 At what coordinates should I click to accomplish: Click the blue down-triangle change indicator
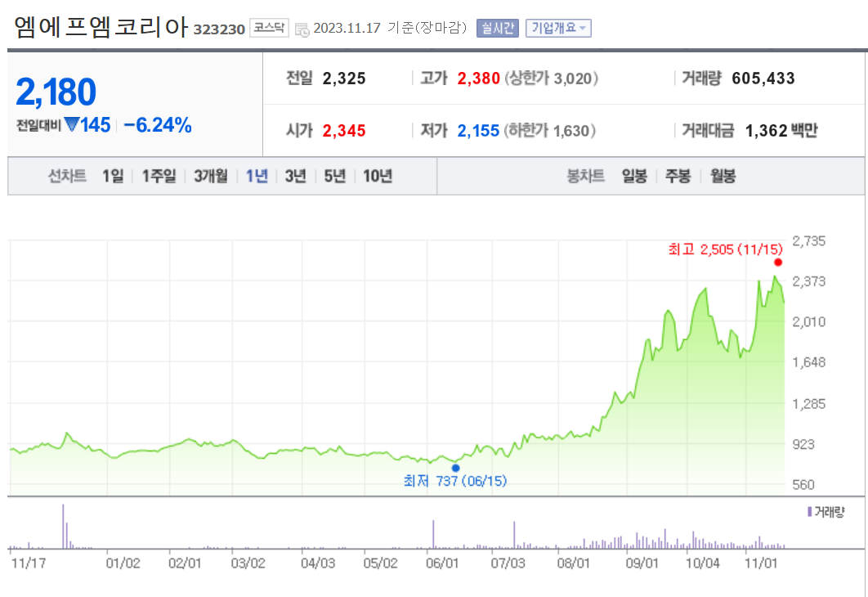pos(71,124)
